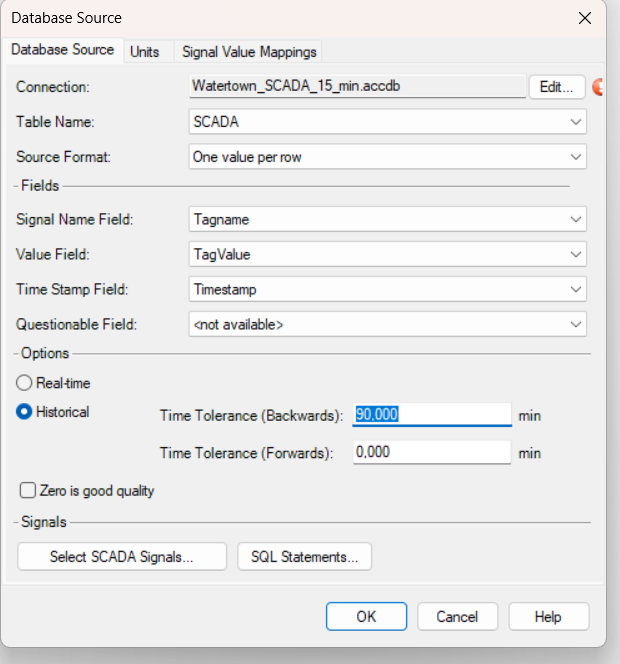This screenshot has height=664, width=620.
Task: Enable Zero is good quality checkbox
Action: coord(28,491)
